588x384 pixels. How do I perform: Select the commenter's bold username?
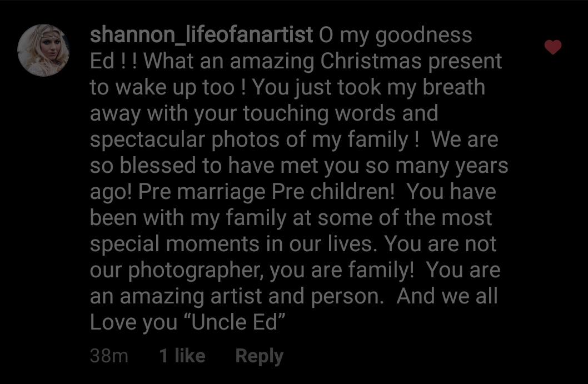(x=201, y=35)
